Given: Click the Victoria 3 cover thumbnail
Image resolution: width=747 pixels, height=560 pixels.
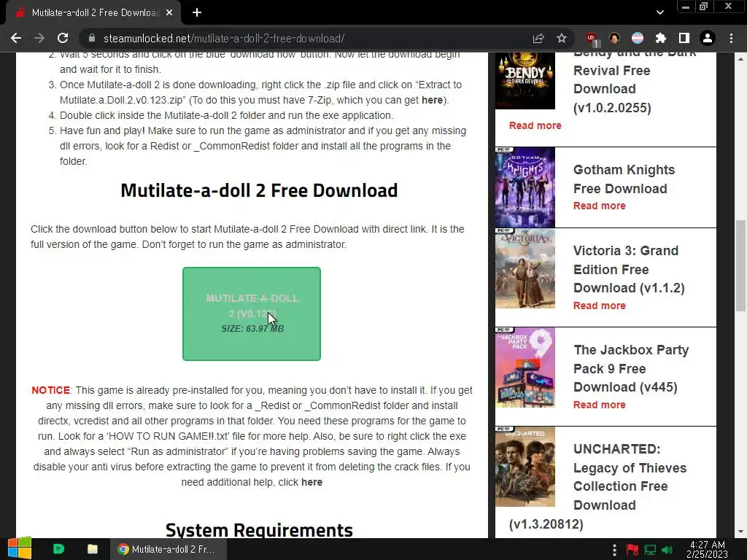Looking at the screenshot, I should coord(525,268).
